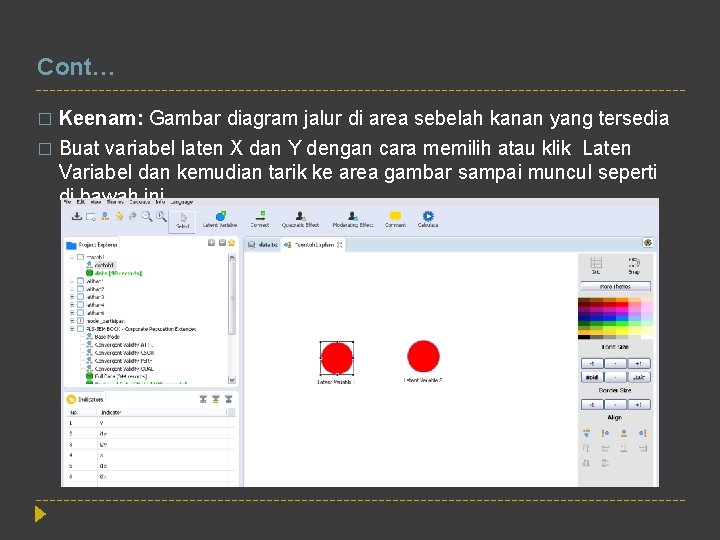Click the align bottom icon under Align
720x540 pixels.
(x=624, y=433)
